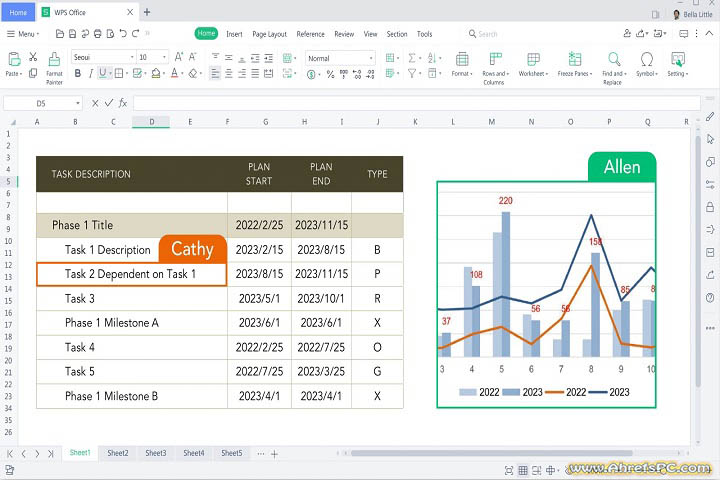Viewport: 720px width, 480px height.
Task: Click the font color A swatch
Action: click(x=174, y=73)
